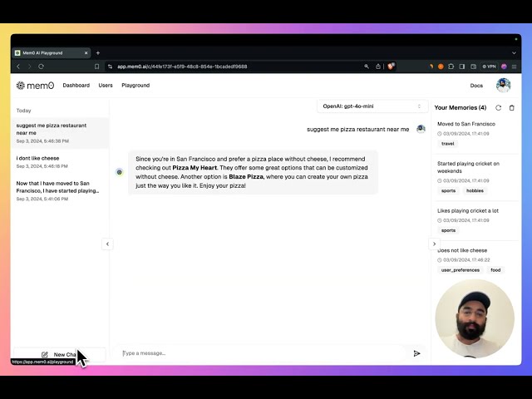
Task: Click the share icon in address bar
Action: tap(378, 66)
